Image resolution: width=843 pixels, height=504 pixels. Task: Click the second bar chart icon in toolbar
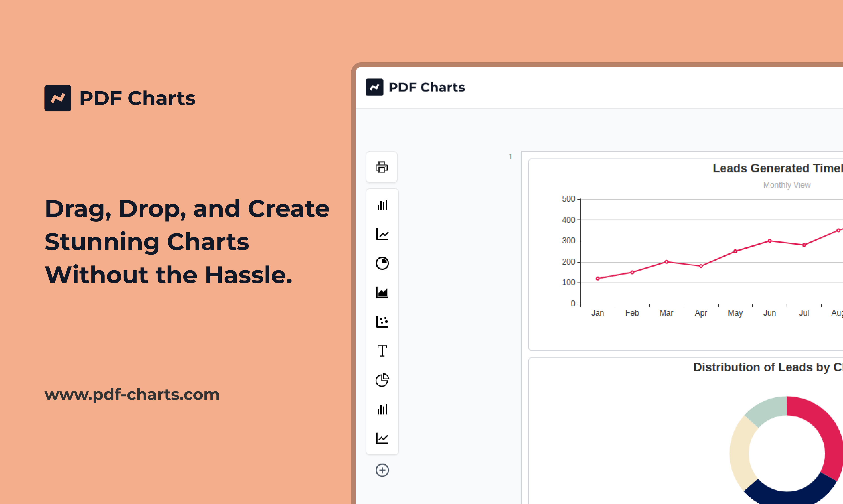[x=382, y=410]
